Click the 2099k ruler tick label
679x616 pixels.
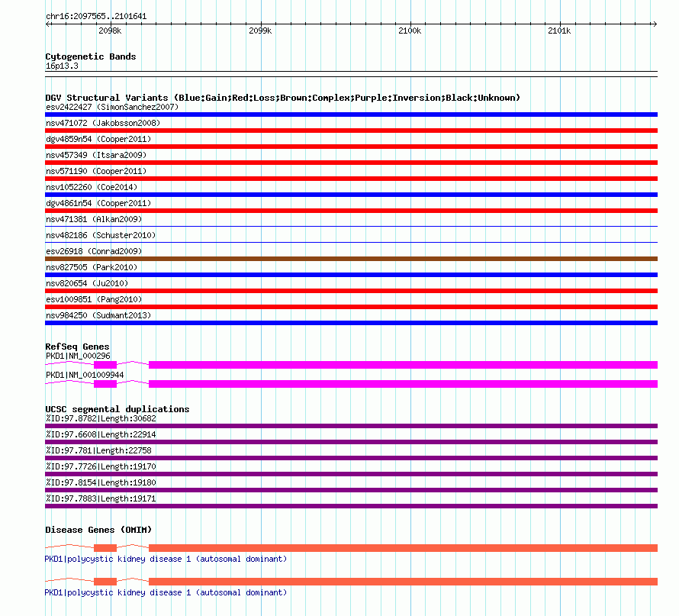coord(260,31)
